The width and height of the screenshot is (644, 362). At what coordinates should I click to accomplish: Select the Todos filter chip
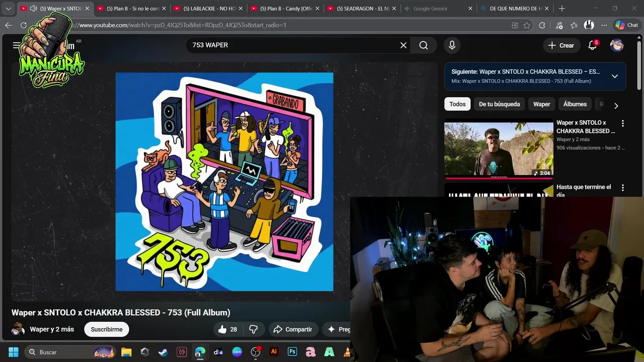(457, 104)
